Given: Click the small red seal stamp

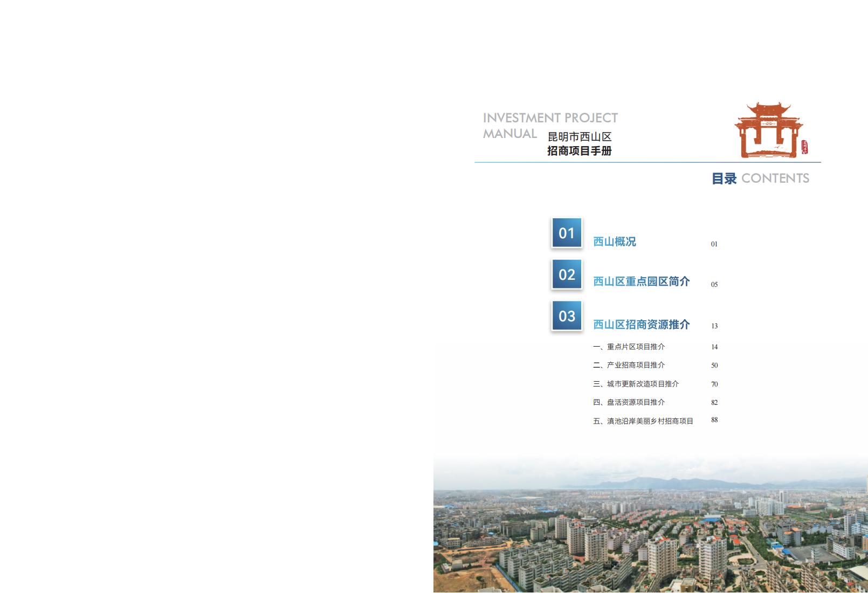Looking at the screenshot, I should click(804, 147).
